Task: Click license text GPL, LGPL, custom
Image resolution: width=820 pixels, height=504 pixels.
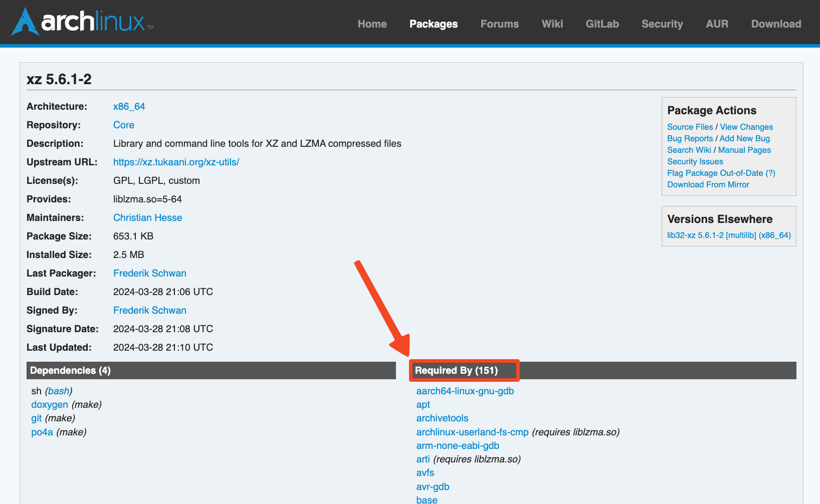Action: click(x=156, y=181)
